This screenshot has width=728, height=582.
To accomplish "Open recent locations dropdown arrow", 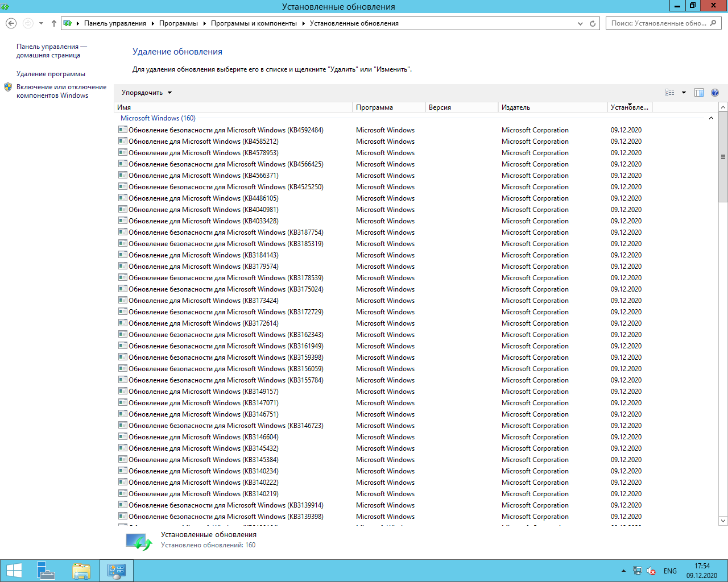I will (41, 23).
